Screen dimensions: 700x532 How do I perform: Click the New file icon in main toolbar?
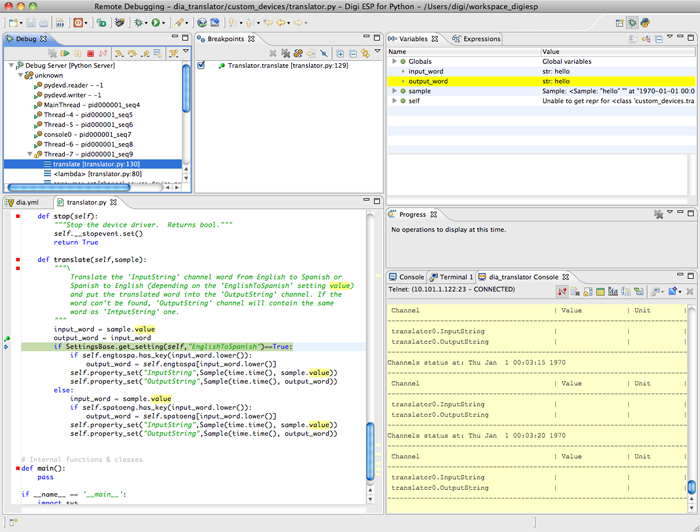[13, 23]
